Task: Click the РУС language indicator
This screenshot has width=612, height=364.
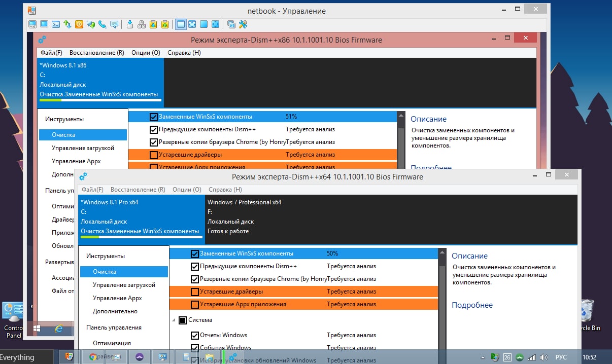Action: pyautogui.click(x=561, y=357)
